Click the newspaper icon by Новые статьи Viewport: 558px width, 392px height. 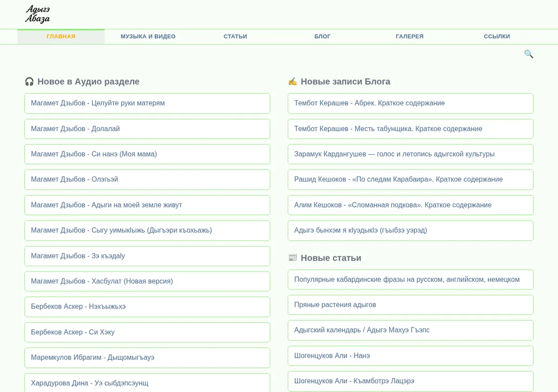(x=292, y=258)
